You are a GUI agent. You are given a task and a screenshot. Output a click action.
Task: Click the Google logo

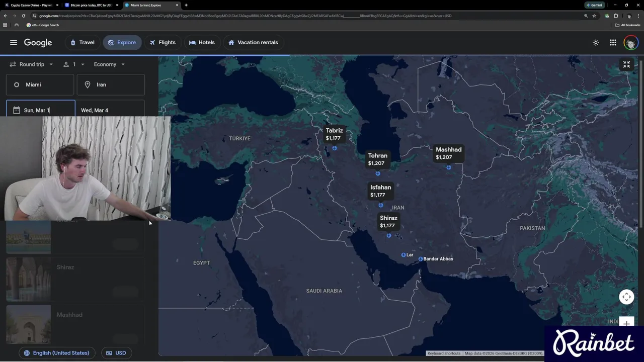[x=38, y=43]
